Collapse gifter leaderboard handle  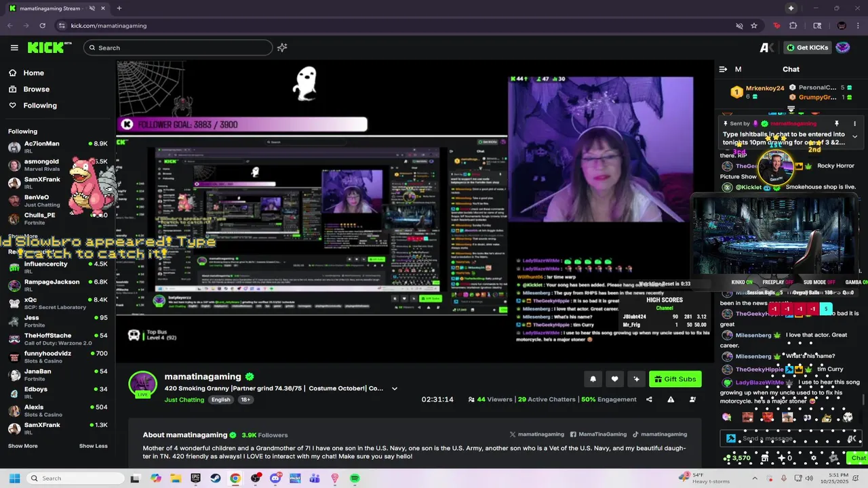[x=791, y=109]
